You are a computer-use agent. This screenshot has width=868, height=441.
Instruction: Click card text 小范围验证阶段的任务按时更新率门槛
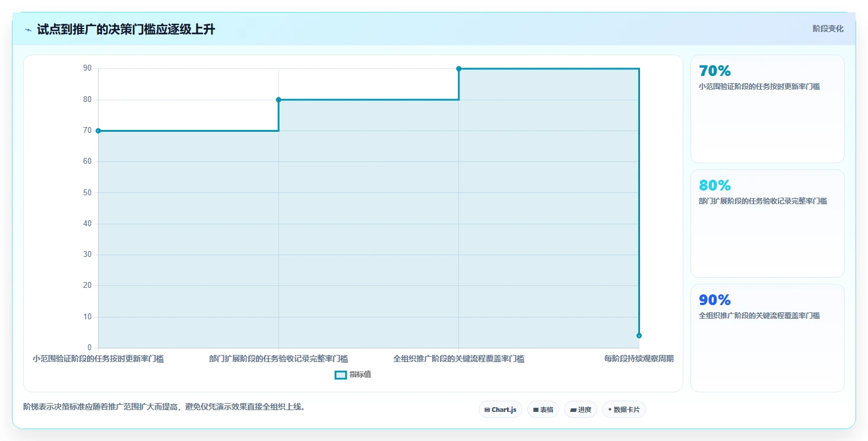pyautogui.click(x=759, y=87)
